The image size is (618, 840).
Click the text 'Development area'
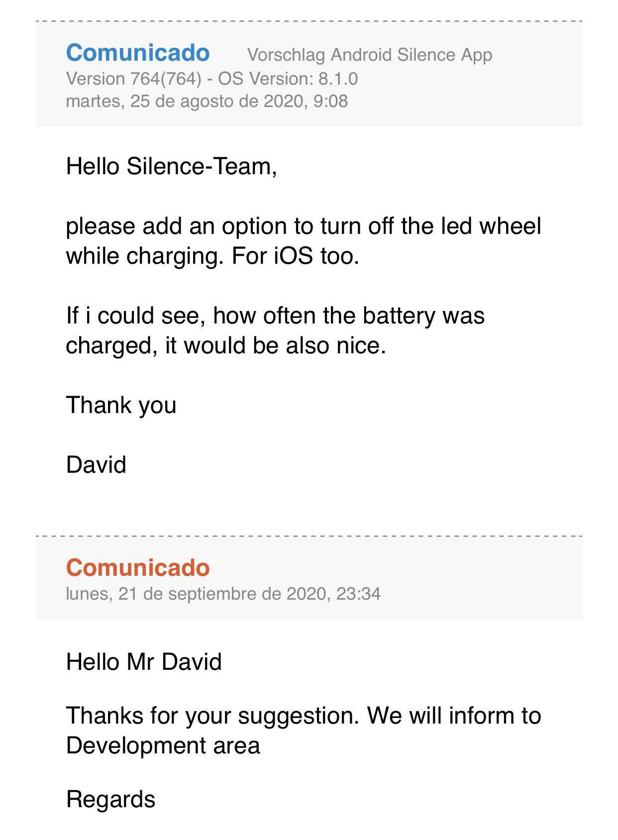[x=163, y=746]
